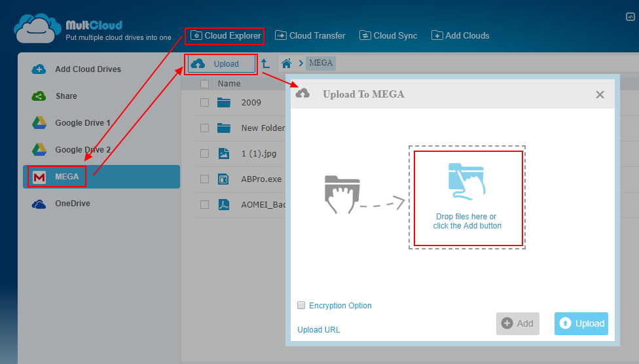Go up one folder level
The height and width of the screenshot is (364, 639).
click(265, 64)
